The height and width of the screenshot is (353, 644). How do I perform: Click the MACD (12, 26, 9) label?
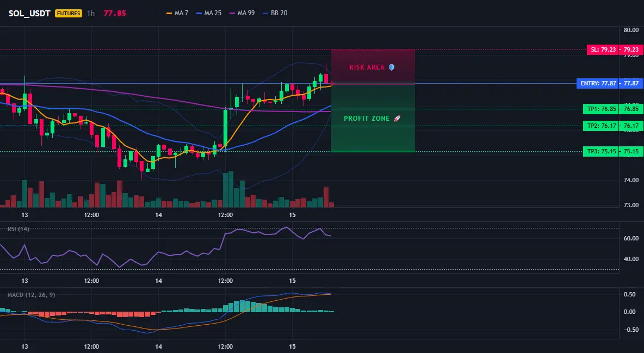(31, 295)
